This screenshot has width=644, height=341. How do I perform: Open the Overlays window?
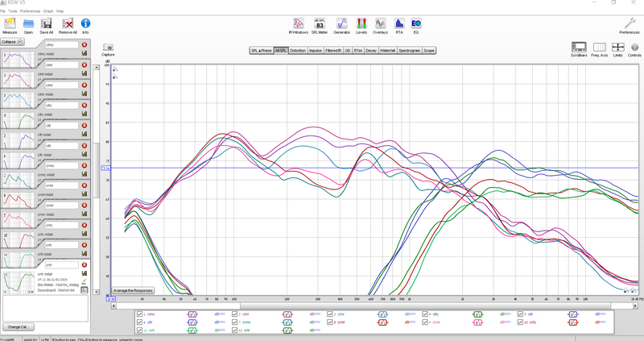(x=380, y=24)
